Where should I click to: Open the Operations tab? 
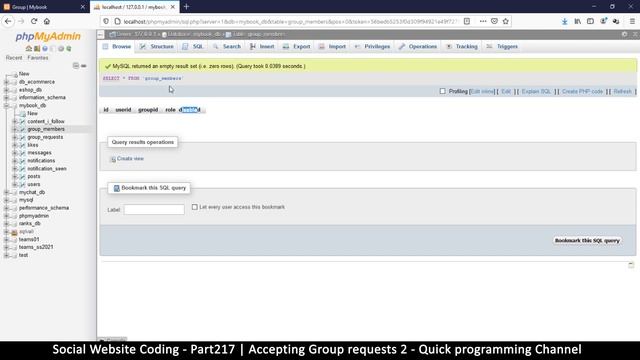(418, 47)
